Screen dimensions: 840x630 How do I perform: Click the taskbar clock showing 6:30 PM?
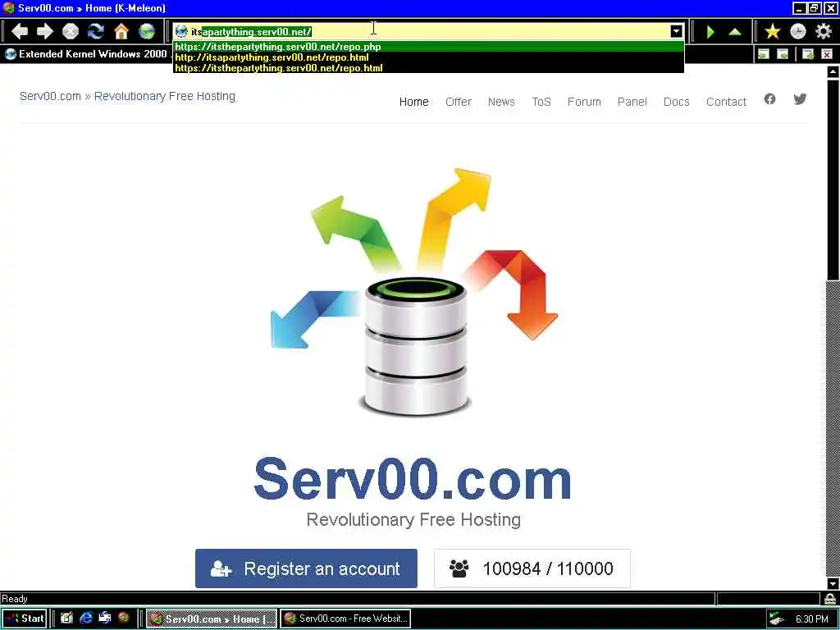click(x=811, y=619)
